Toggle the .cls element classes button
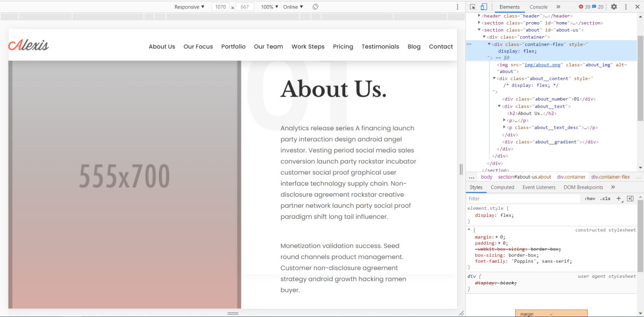Screen dimensions: 644x317 click(x=605, y=199)
